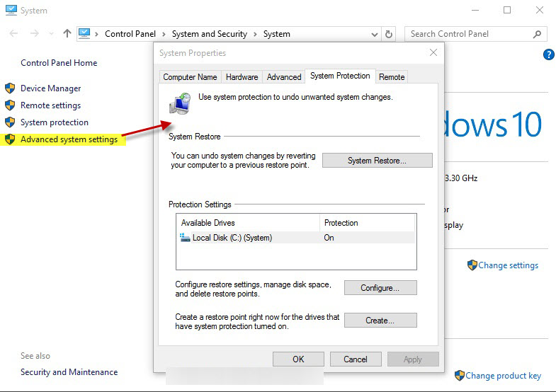Viewport: 556px width, 392px height.
Task: Click the On protection status cell
Action: pyautogui.click(x=329, y=238)
